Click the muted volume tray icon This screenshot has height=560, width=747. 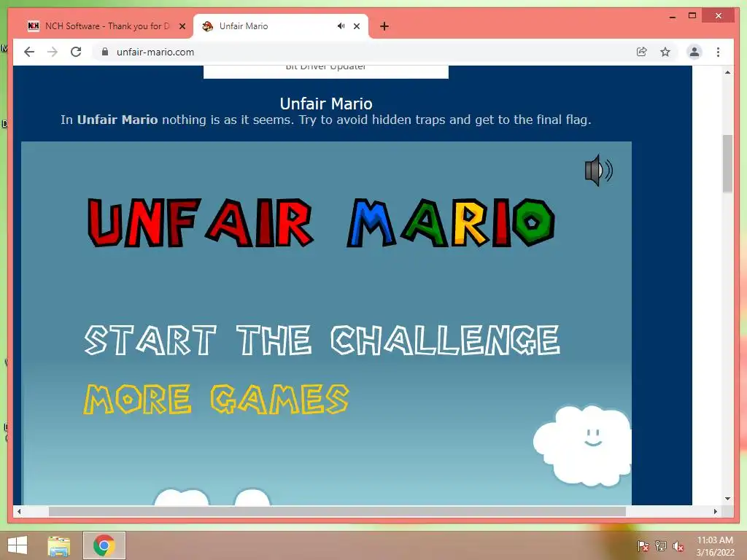pyautogui.click(x=678, y=546)
